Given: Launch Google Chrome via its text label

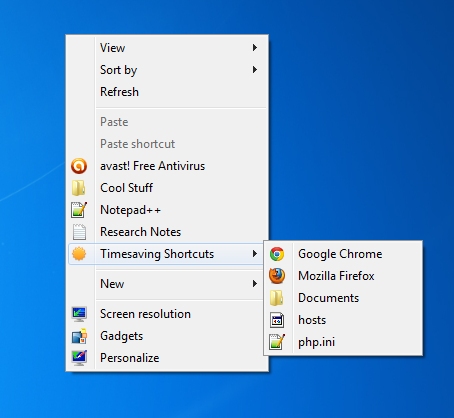Looking at the screenshot, I should [340, 254].
